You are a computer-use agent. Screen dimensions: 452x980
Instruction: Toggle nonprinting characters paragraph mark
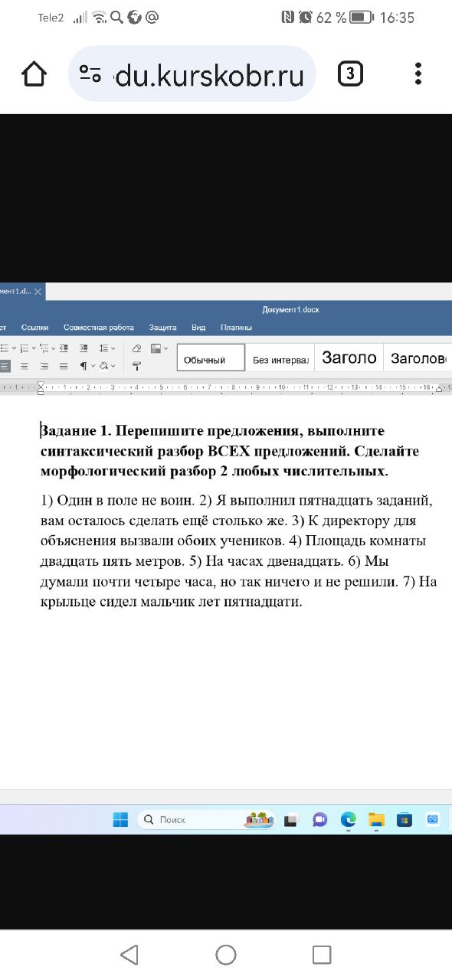[84, 366]
